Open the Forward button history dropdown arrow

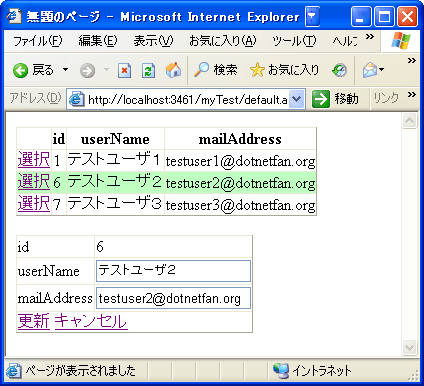pyautogui.click(x=106, y=70)
